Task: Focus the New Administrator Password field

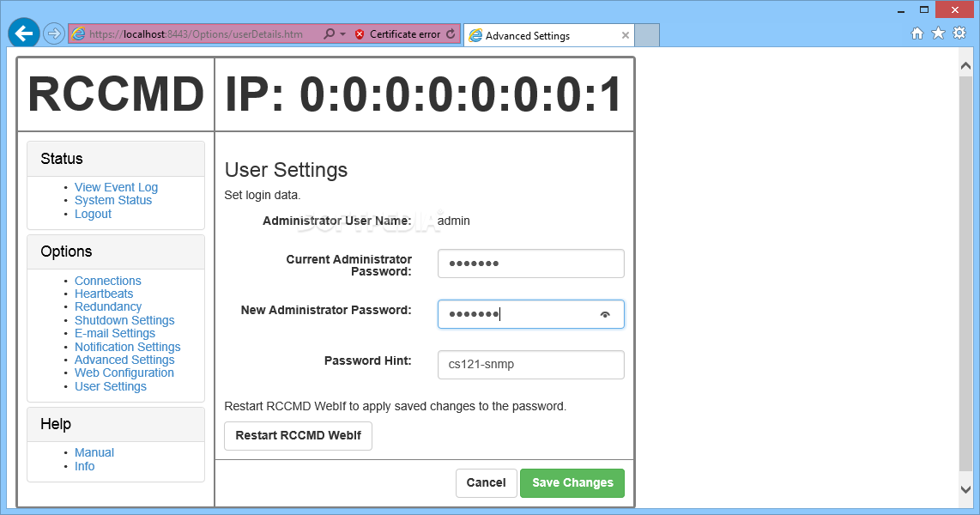Action: tap(530, 314)
